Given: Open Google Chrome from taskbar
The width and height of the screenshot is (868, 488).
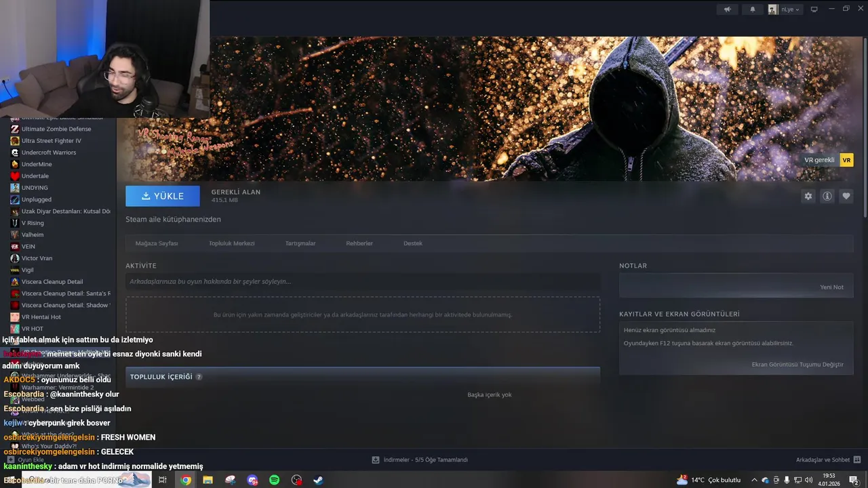Looking at the screenshot, I should [186, 480].
